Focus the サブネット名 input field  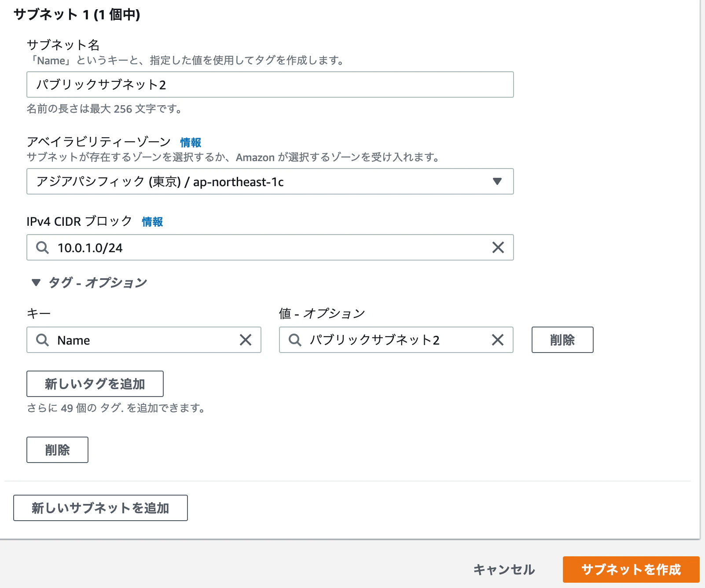pyautogui.click(x=270, y=85)
